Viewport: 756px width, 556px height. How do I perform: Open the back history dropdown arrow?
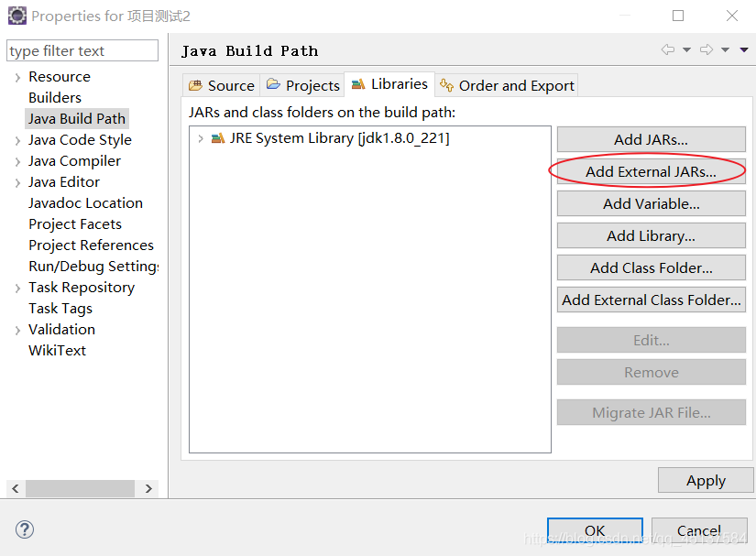point(686,49)
